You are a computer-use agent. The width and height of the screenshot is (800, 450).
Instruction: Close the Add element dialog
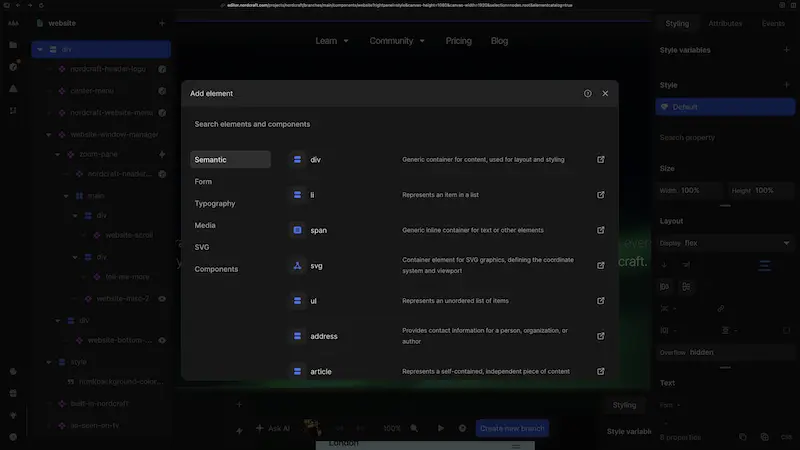coord(605,93)
